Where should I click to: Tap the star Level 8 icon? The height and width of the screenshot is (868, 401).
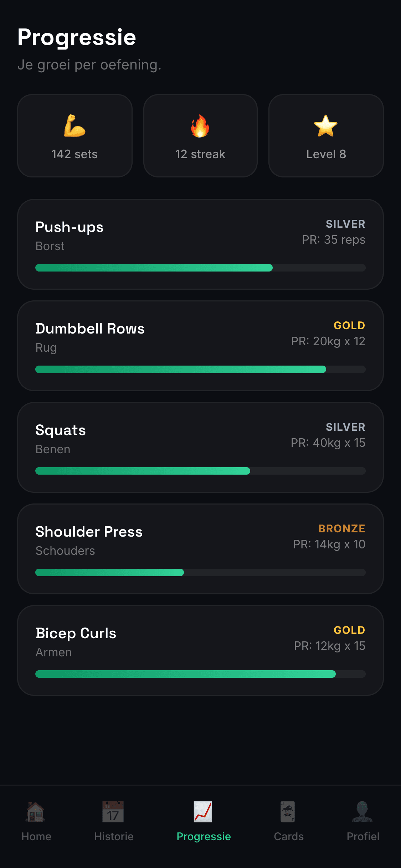click(326, 126)
